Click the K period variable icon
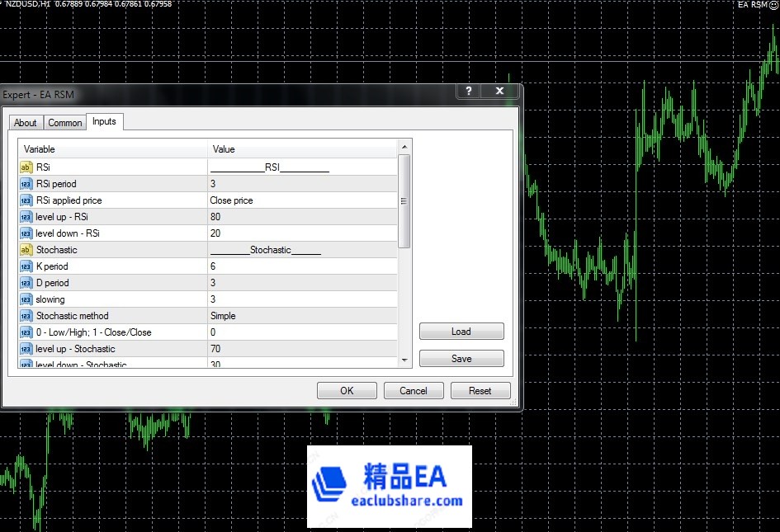This screenshot has width=780, height=532. tap(26, 266)
